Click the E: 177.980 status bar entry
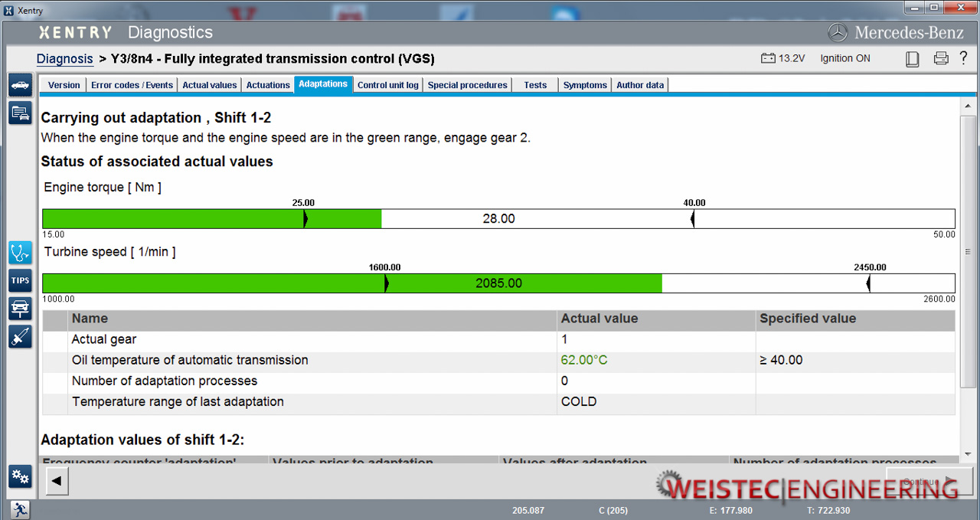This screenshot has height=520, width=980. (731, 510)
